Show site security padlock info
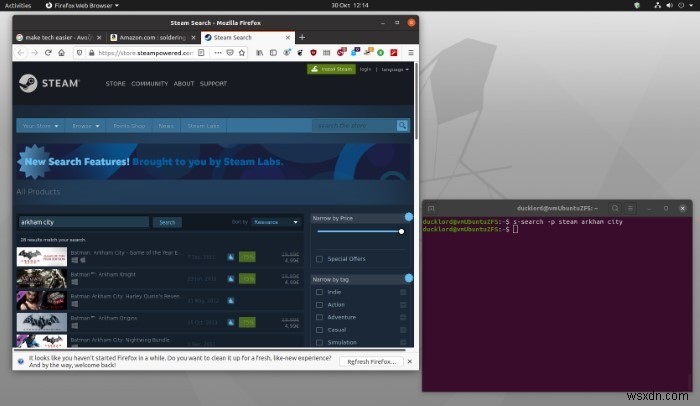The image size is (700, 406). point(92,53)
